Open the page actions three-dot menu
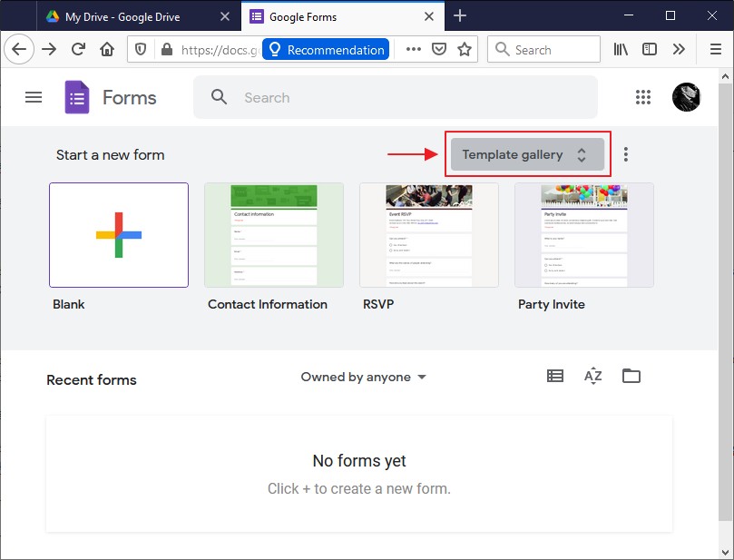The image size is (734, 560). coord(414,49)
